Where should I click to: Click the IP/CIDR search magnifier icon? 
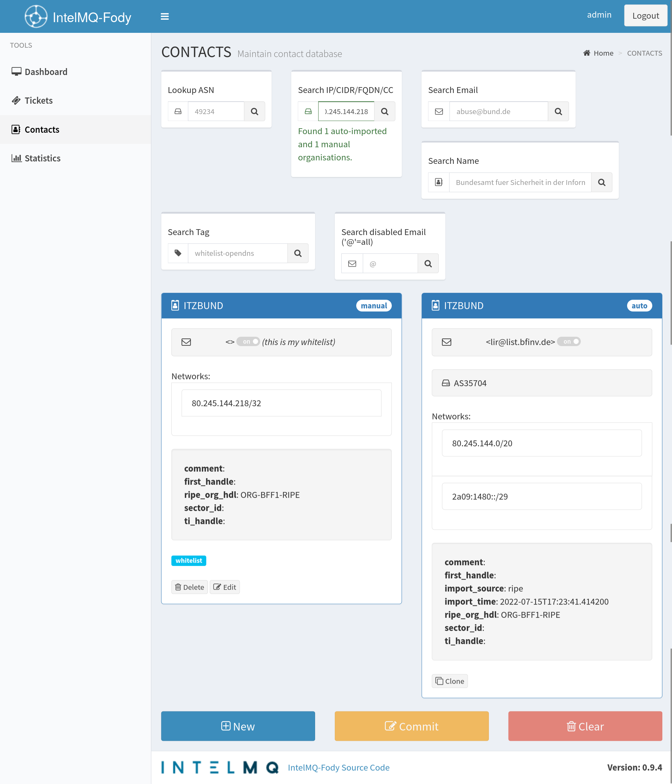(x=385, y=111)
